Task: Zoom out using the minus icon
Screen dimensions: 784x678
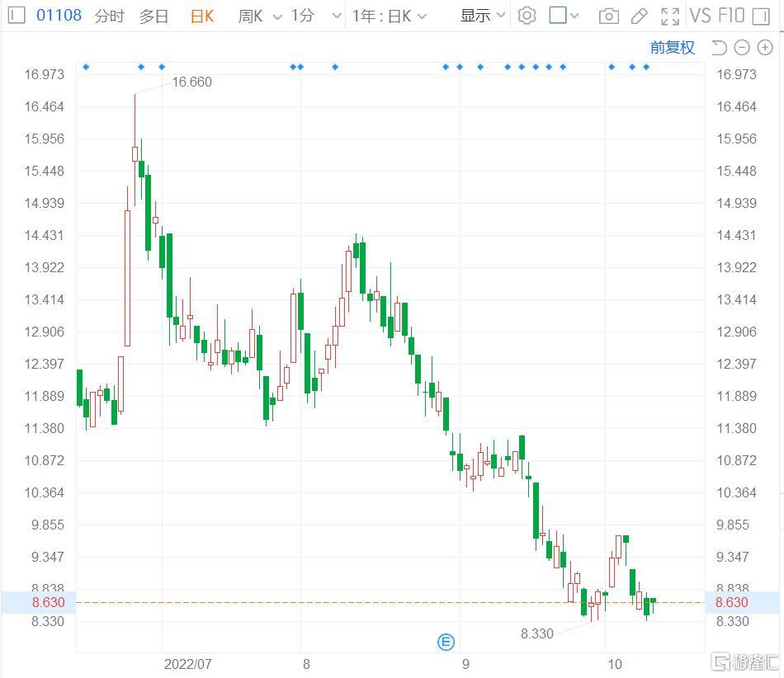Action: [742, 48]
